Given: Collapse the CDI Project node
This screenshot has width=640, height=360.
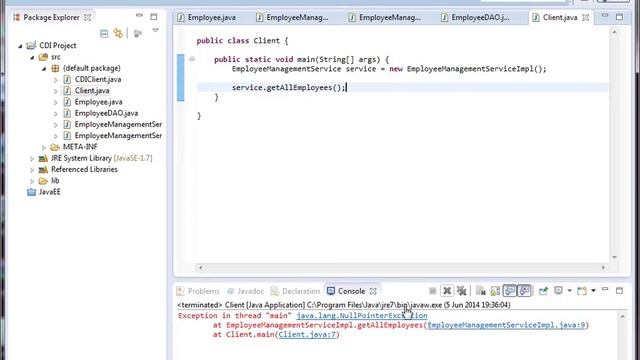Looking at the screenshot, I should [x=20, y=46].
